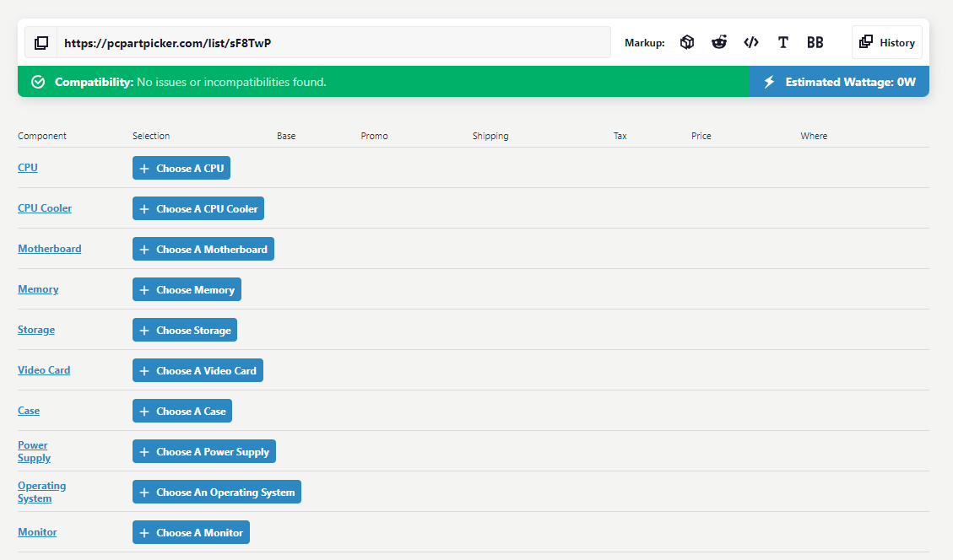Click the Compatibility checkmark icon
This screenshot has height=560, width=953.
[38, 82]
